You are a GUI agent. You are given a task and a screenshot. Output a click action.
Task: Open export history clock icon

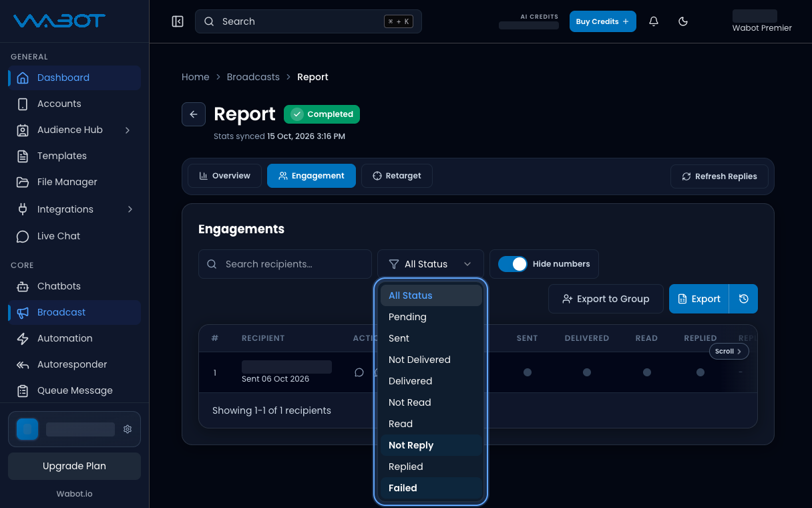click(743, 299)
